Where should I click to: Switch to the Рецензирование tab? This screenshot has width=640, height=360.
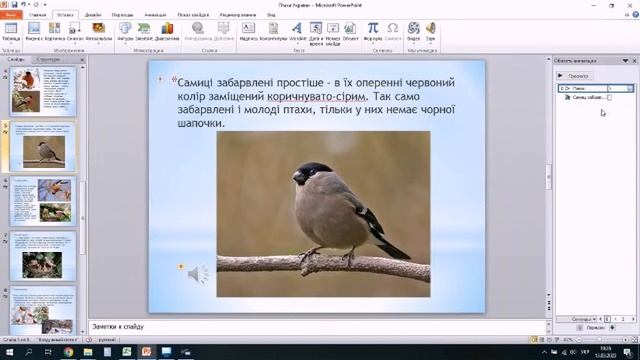238,15
